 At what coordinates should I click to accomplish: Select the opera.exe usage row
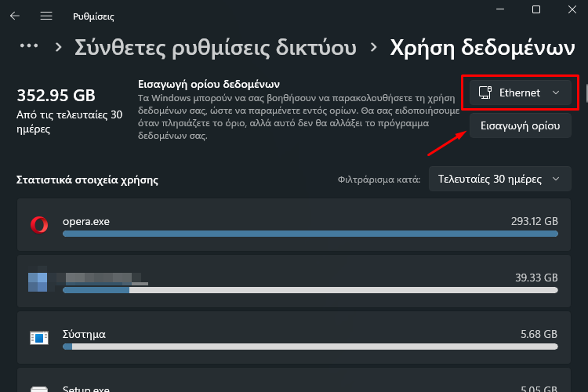pyautogui.click(x=294, y=225)
